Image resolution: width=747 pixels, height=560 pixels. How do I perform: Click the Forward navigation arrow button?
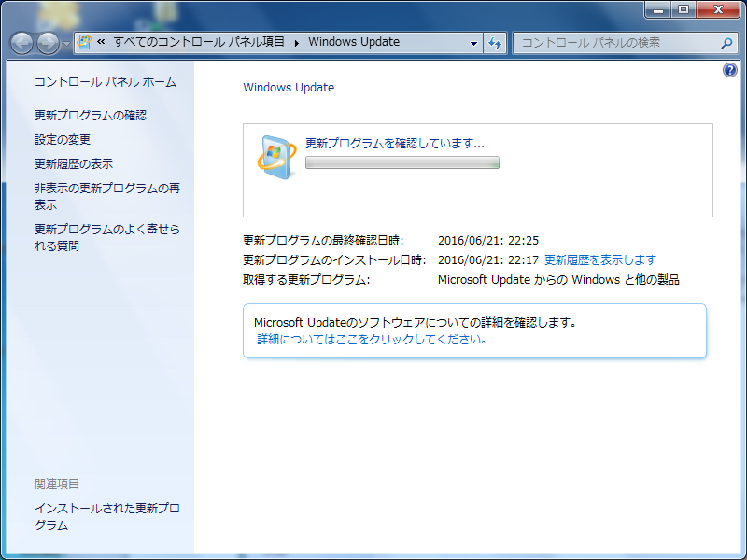tap(49, 43)
